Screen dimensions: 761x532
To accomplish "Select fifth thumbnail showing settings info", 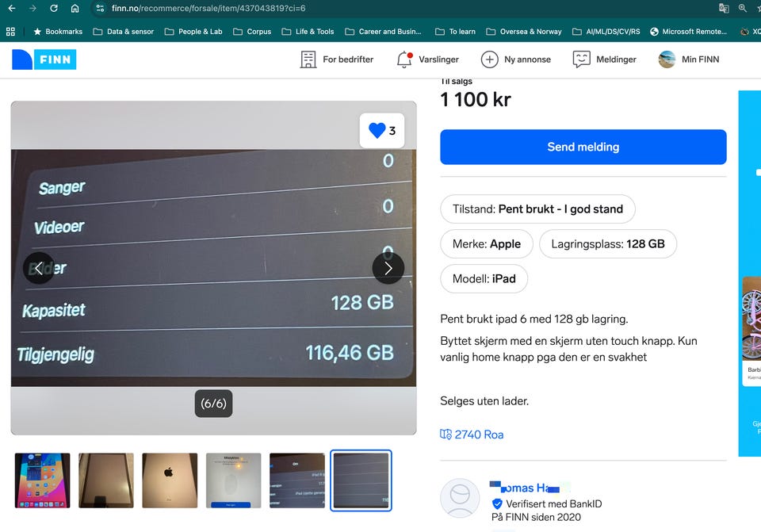I will tap(297, 480).
